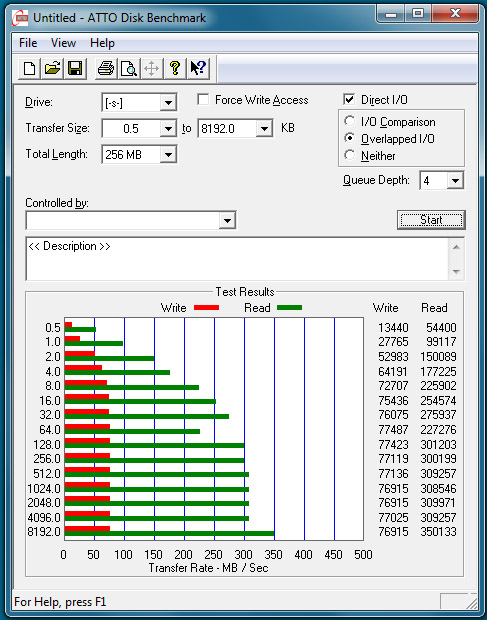487x620 pixels.
Task: Click the read value 227276
Action: [438, 430]
